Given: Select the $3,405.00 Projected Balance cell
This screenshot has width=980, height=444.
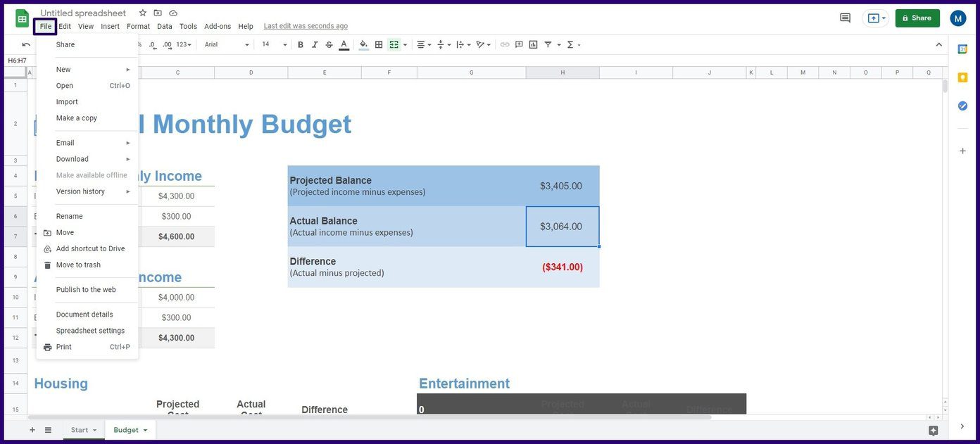Looking at the screenshot, I should 561,186.
